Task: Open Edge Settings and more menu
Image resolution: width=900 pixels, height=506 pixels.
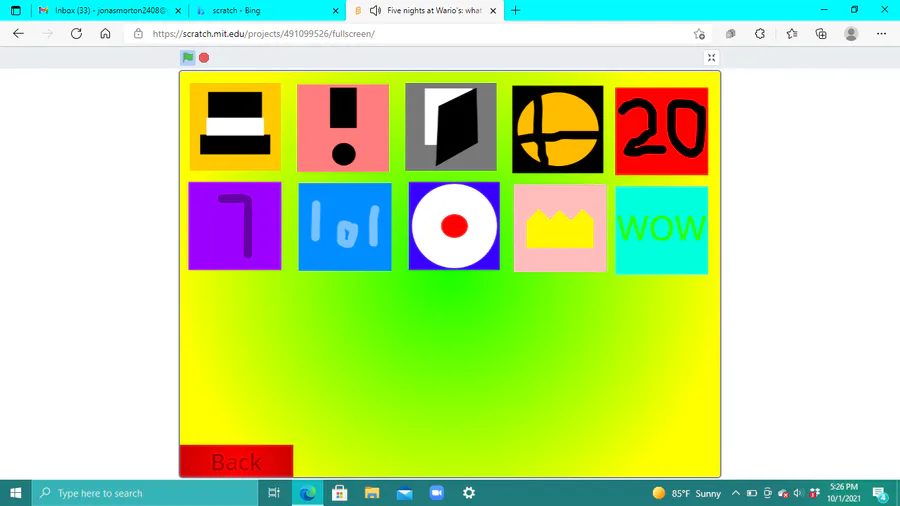Action: [882, 34]
